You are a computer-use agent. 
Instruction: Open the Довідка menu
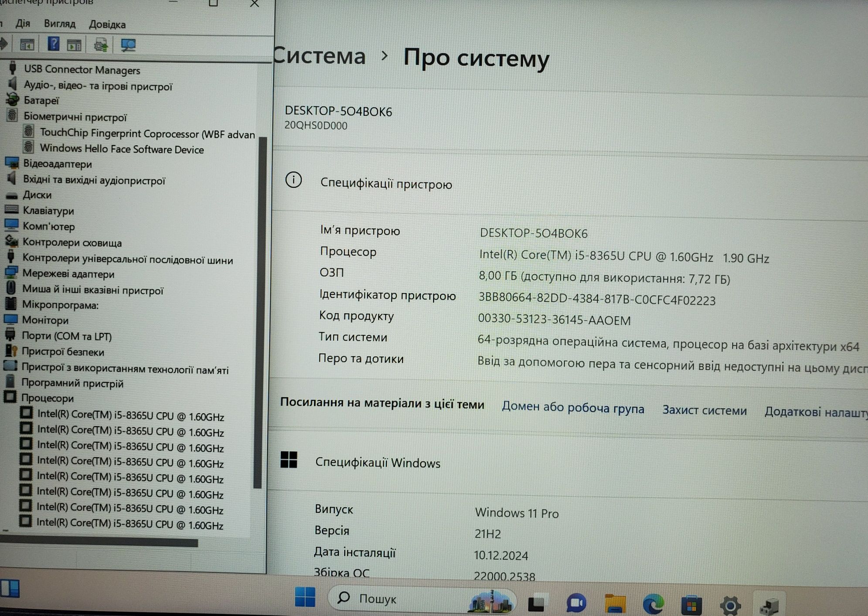107,24
